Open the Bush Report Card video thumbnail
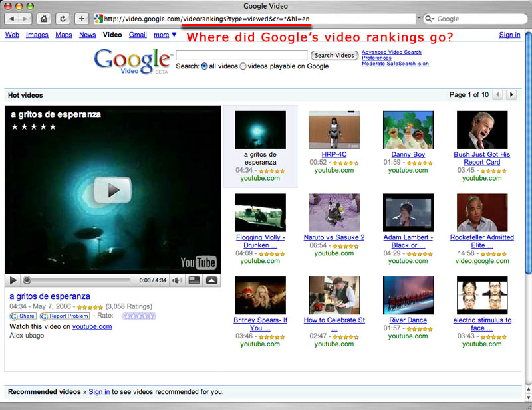This screenshot has width=532, height=410. (482, 130)
